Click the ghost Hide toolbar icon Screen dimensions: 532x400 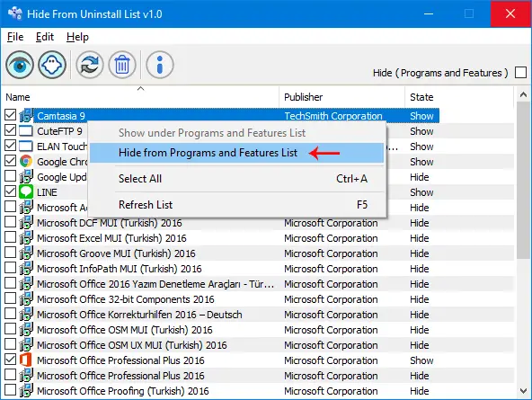point(52,65)
